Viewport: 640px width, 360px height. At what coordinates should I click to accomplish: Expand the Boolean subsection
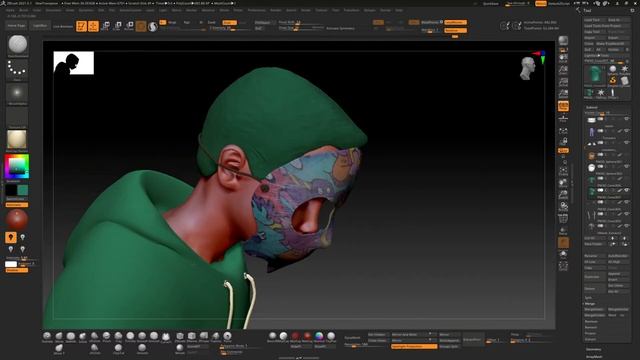(x=591, y=322)
